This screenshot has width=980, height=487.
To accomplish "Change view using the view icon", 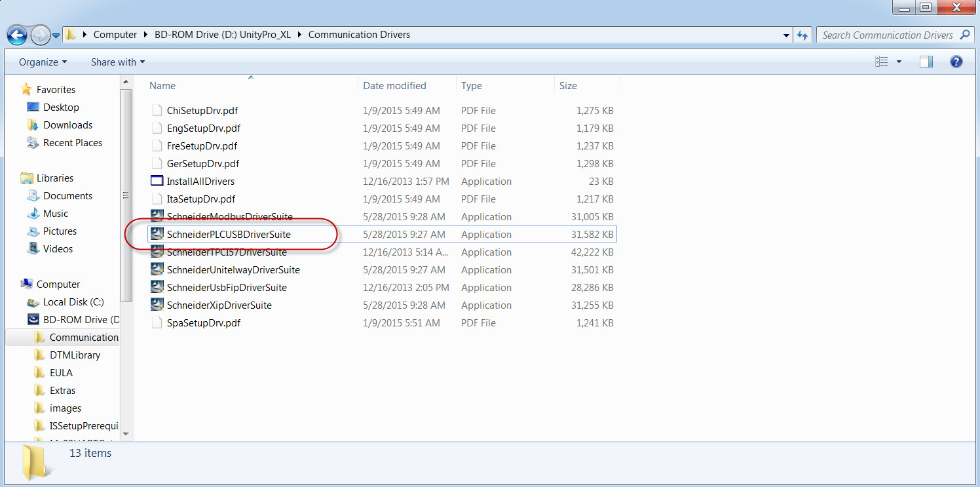I will pyautogui.click(x=882, y=62).
